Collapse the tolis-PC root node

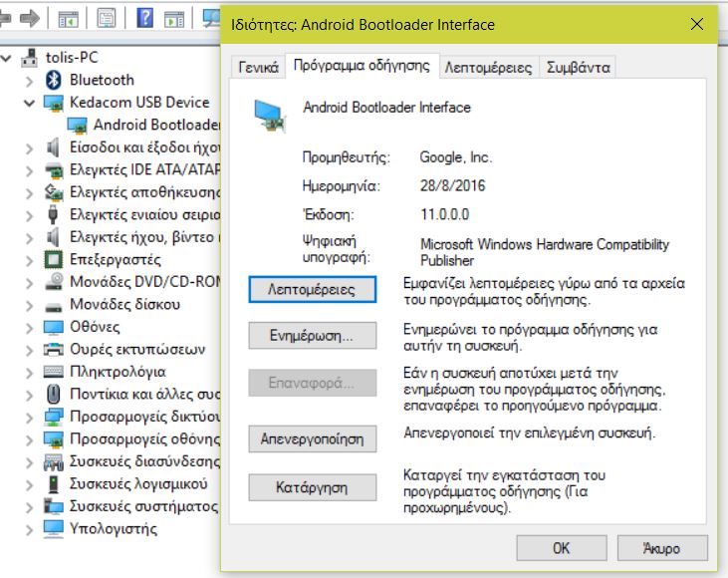pyautogui.click(x=6, y=58)
